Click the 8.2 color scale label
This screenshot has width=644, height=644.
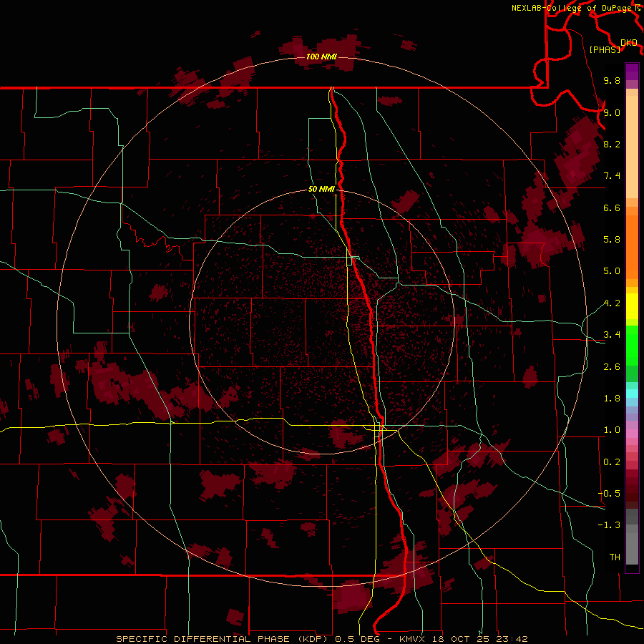612,144
